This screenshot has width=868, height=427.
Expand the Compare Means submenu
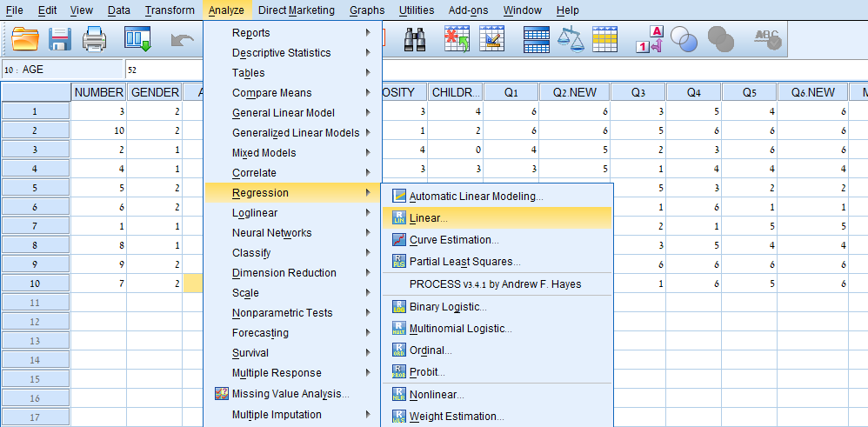tap(271, 93)
